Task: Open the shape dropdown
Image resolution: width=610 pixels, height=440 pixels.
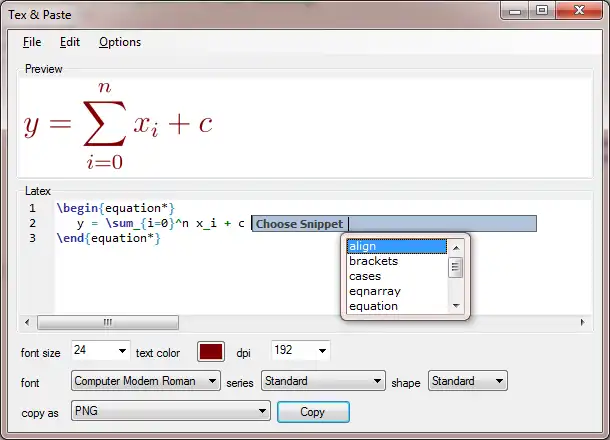Action: (x=468, y=381)
